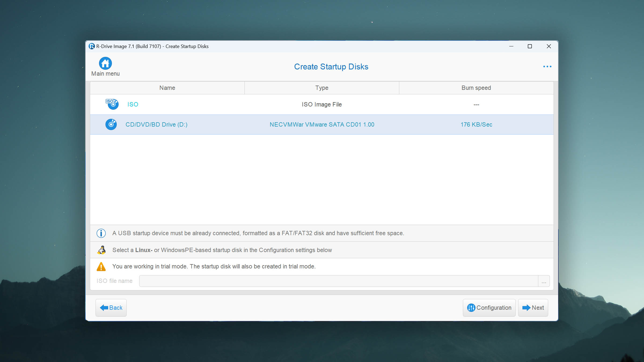
Task: Click the ISO file name input field
Action: pyautogui.click(x=339, y=281)
